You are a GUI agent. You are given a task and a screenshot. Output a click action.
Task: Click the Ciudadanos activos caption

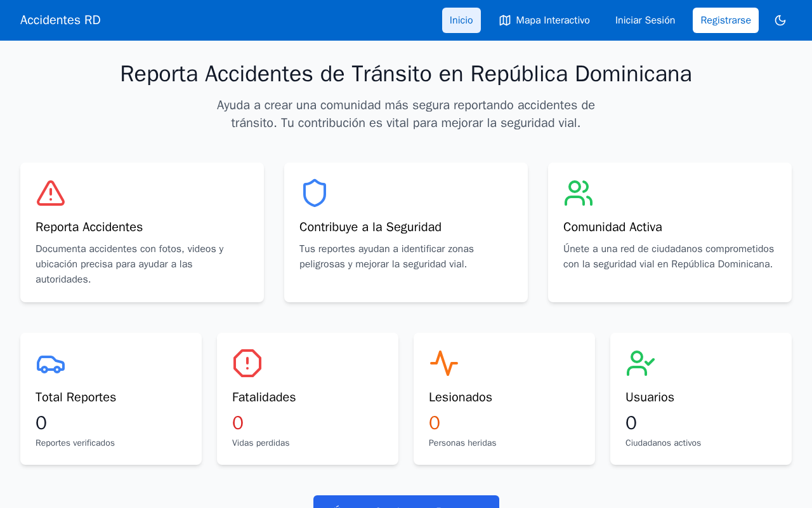(x=663, y=443)
